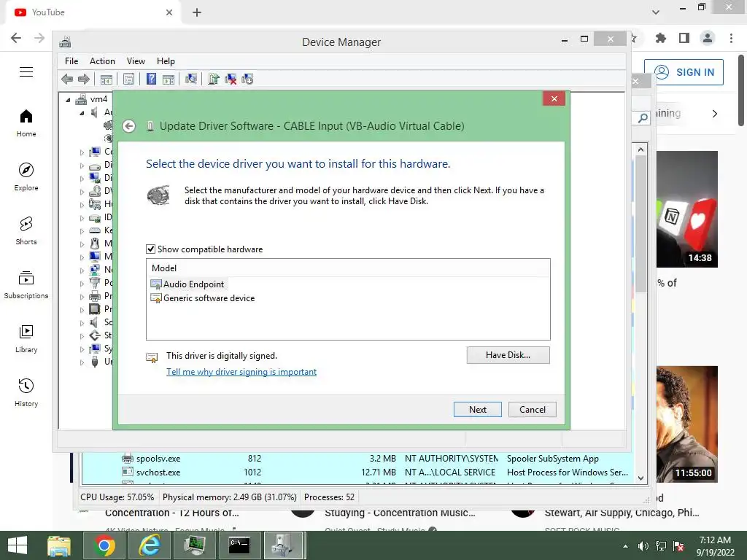Open 'Tell me why driver signing is important' link
Image resolution: width=747 pixels, height=560 pixels.
tap(241, 372)
